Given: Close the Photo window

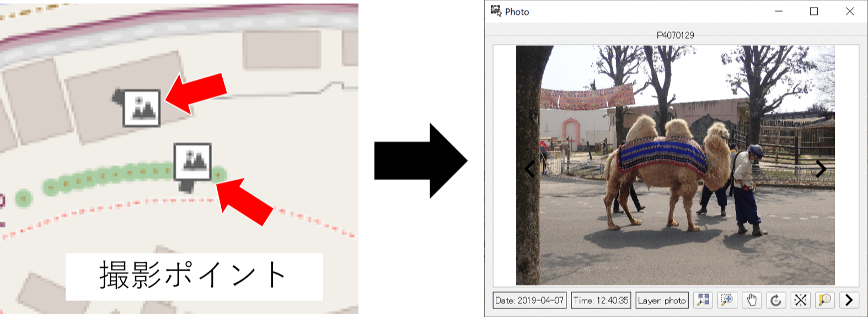Looking at the screenshot, I should pyautogui.click(x=850, y=11).
